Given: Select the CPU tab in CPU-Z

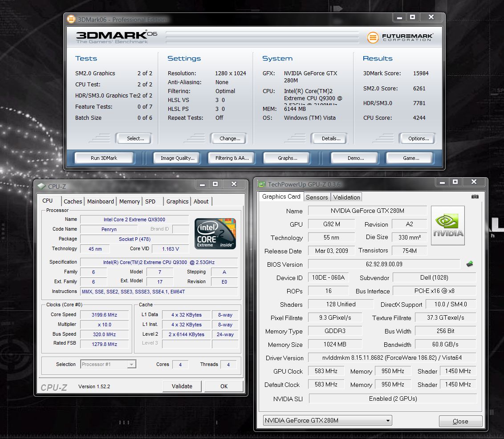Looking at the screenshot, I should 48,200.
